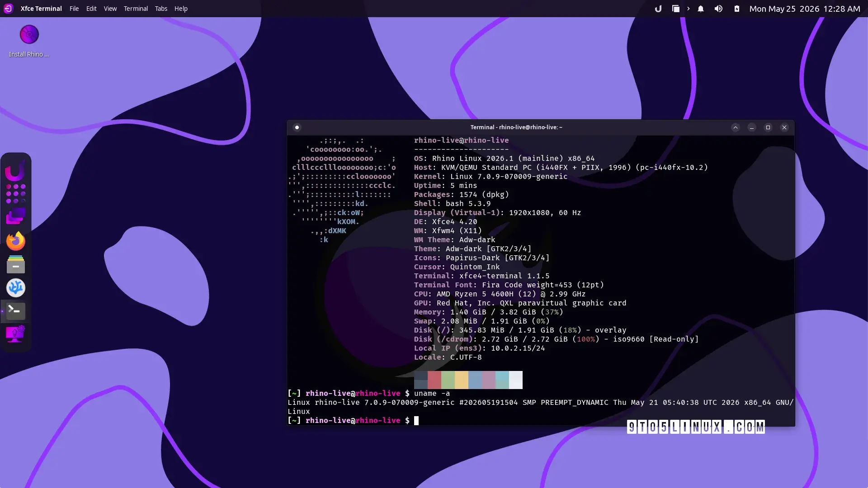Launch Firefox from the dock
Image resolution: width=868 pixels, height=488 pixels.
pyautogui.click(x=15, y=241)
